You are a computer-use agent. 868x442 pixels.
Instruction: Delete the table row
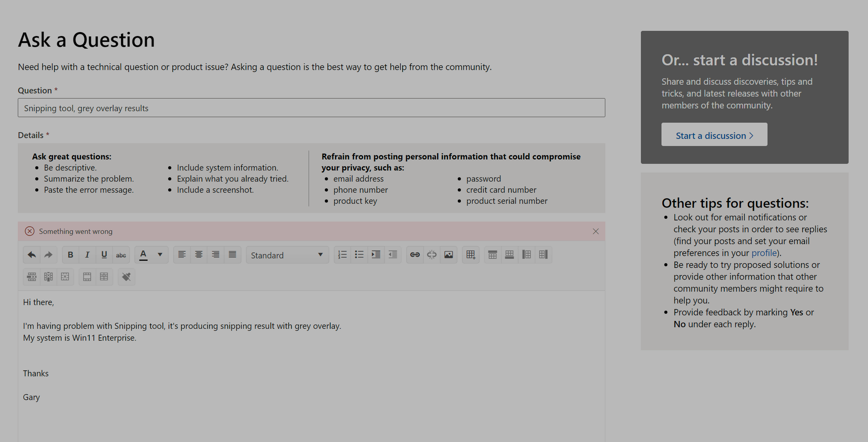tap(32, 277)
